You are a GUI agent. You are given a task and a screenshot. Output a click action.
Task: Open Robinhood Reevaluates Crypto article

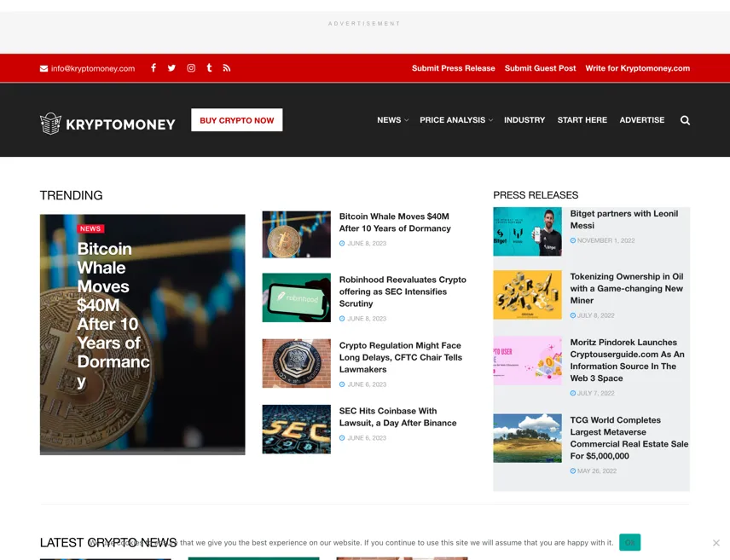(403, 292)
